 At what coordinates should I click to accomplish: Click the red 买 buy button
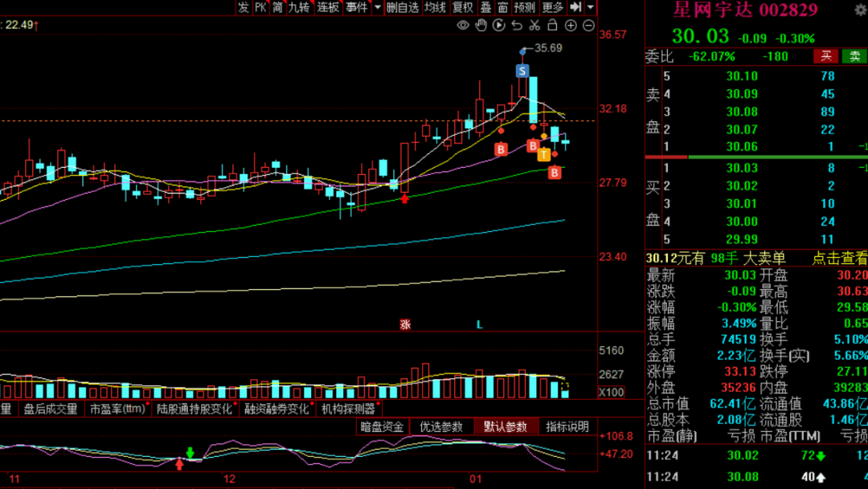(825, 56)
